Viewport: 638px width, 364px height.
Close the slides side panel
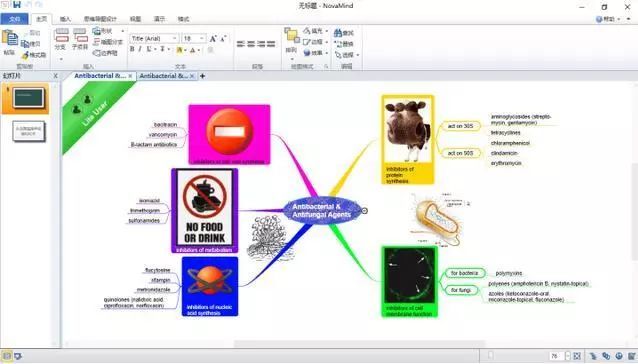click(56, 76)
